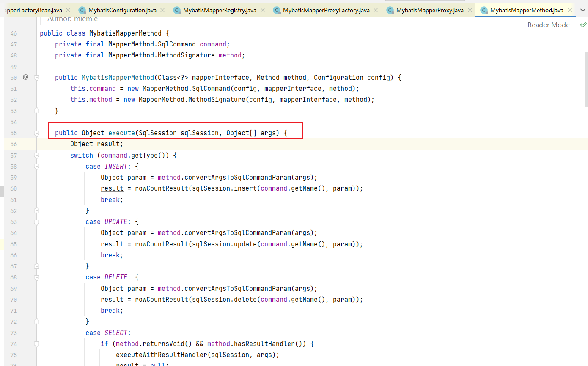This screenshot has width=588, height=366.
Task: Collapse the case DELETE block at line 68
Action: [x=37, y=277]
